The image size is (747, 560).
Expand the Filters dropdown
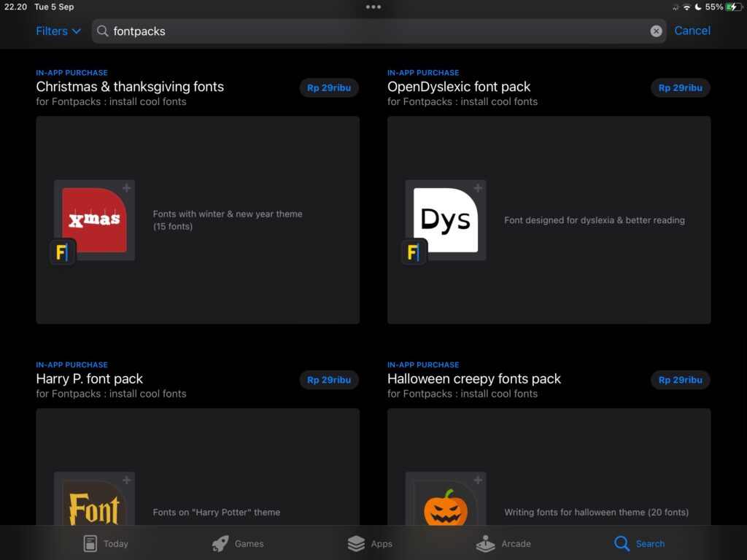[x=58, y=31]
